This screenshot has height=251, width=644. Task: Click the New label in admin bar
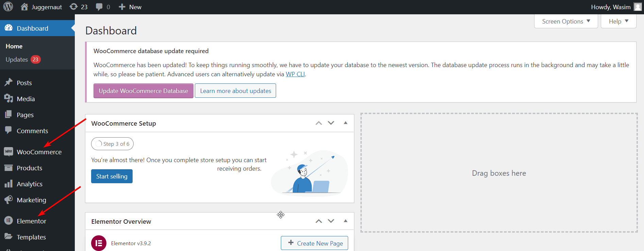tap(135, 7)
